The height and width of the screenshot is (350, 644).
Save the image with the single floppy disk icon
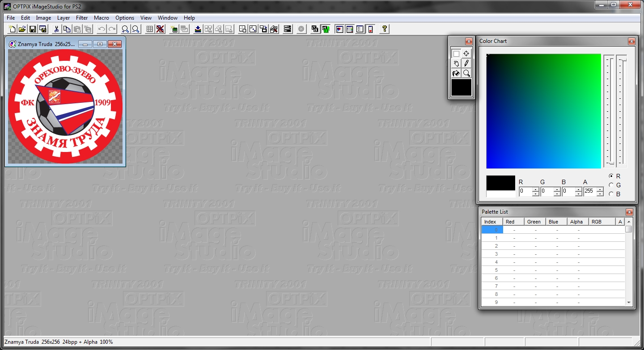(x=33, y=29)
